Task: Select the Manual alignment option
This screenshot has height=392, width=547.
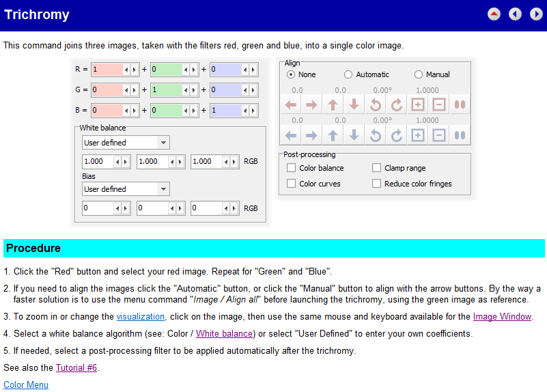Action: pyautogui.click(x=418, y=74)
